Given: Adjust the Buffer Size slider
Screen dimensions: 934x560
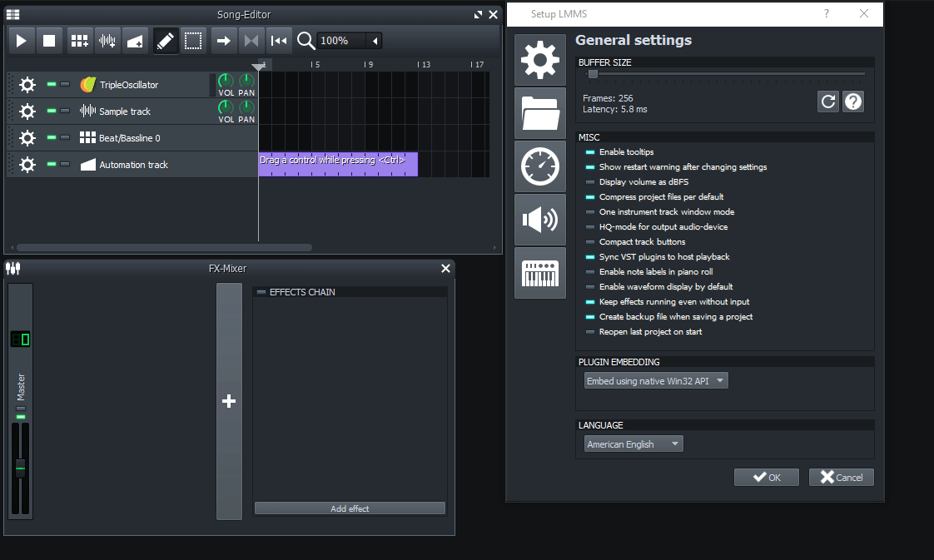Looking at the screenshot, I should point(593,74).
